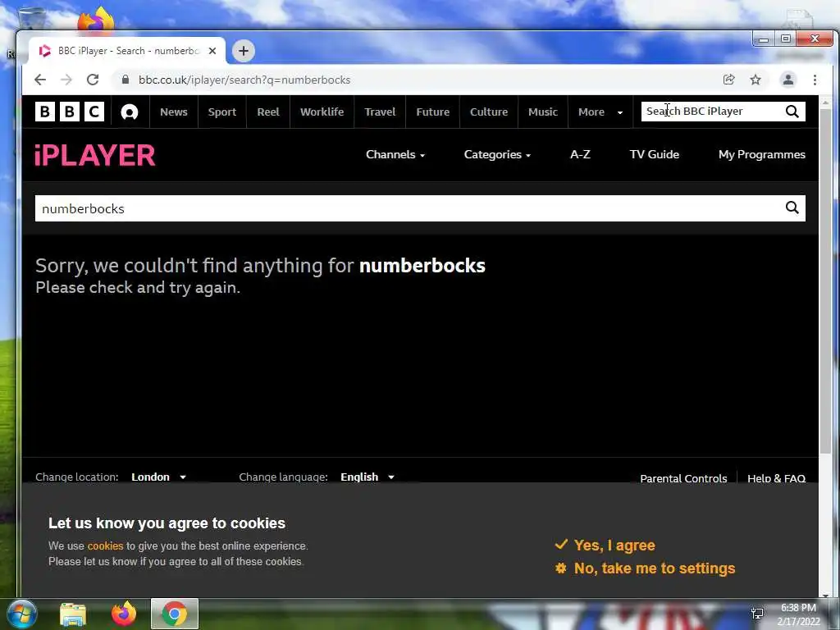Screen dimensions: 840x630
Task: Expand the Channels dropdown
Action: [x=395, y=154]
